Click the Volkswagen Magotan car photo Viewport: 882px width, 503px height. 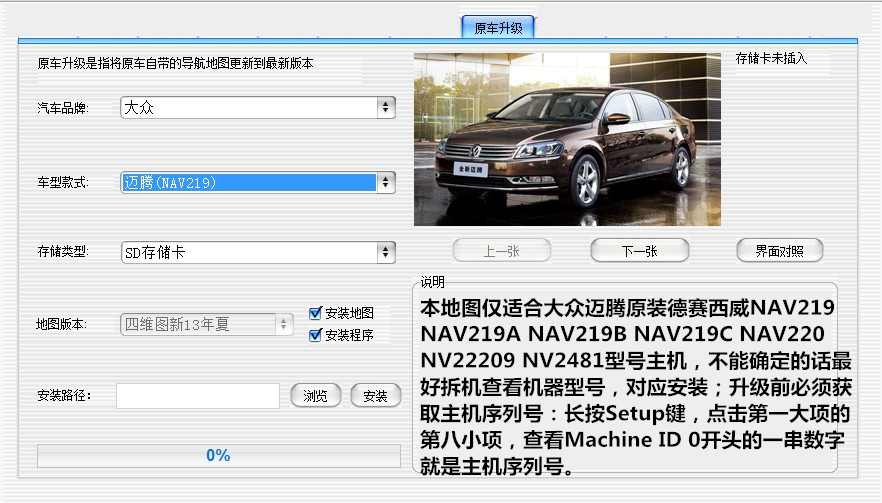[567, 140]
